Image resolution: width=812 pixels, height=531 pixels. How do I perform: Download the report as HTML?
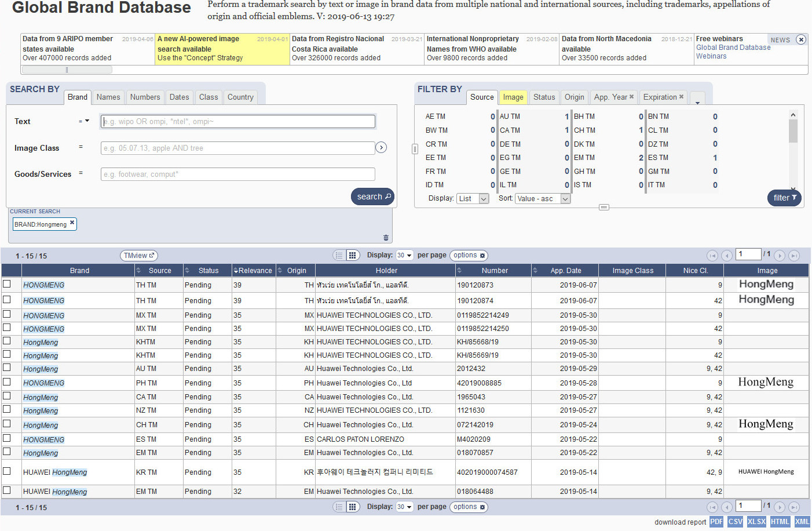click(780, 522)
